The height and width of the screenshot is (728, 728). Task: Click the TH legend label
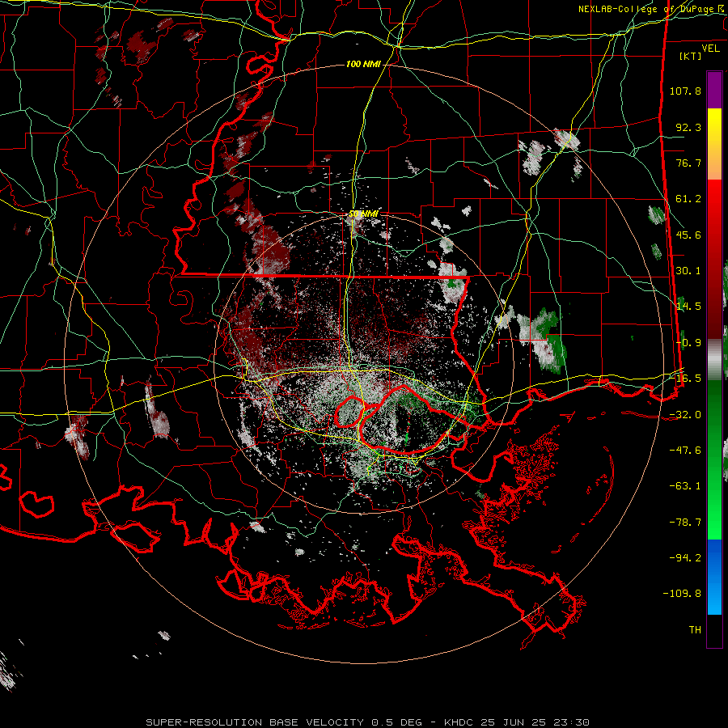click(x=695, y=630)
